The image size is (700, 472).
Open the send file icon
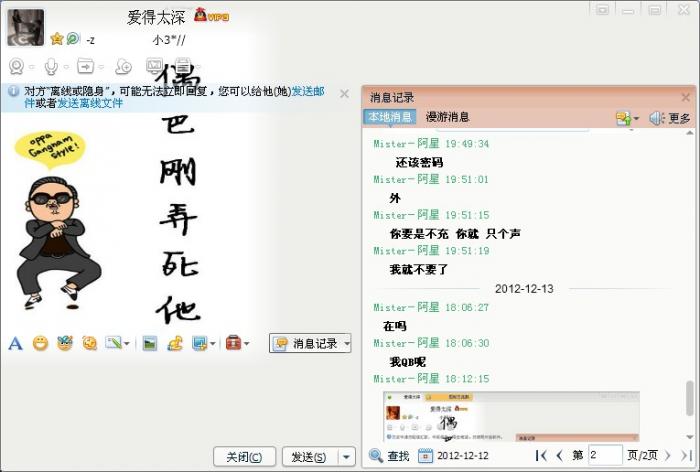pyautogui.click(x=85, y=66)
